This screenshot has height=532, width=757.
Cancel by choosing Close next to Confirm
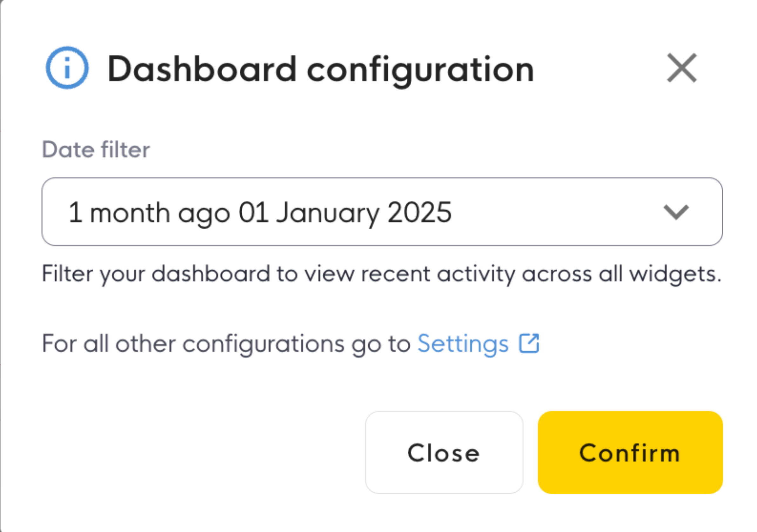[444, 452]
